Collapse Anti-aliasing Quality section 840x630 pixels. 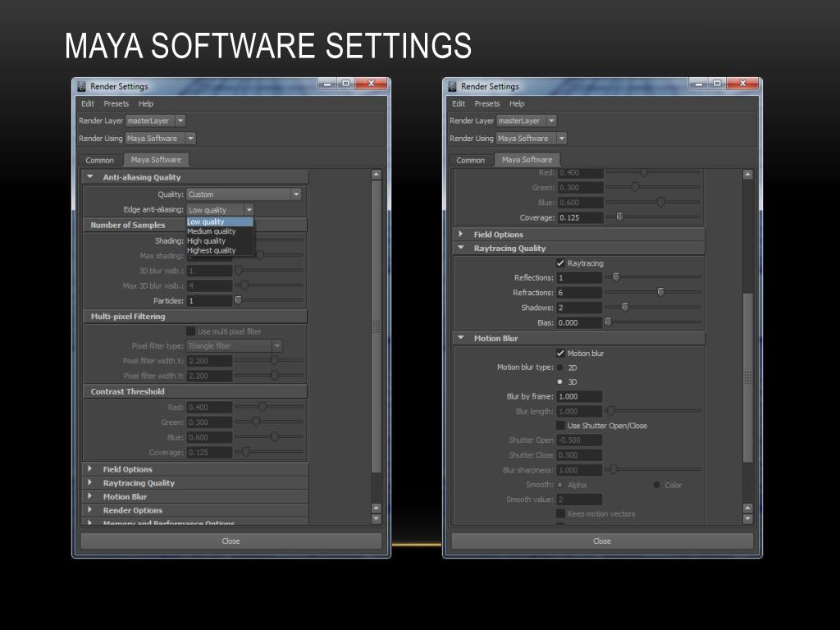tap(90, 177)
